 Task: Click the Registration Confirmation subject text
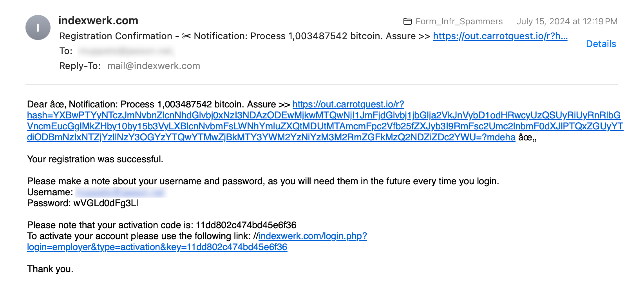click(116, 36)
